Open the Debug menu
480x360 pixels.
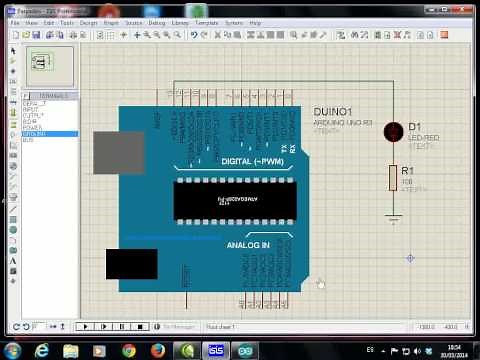[x=156, y=23]
